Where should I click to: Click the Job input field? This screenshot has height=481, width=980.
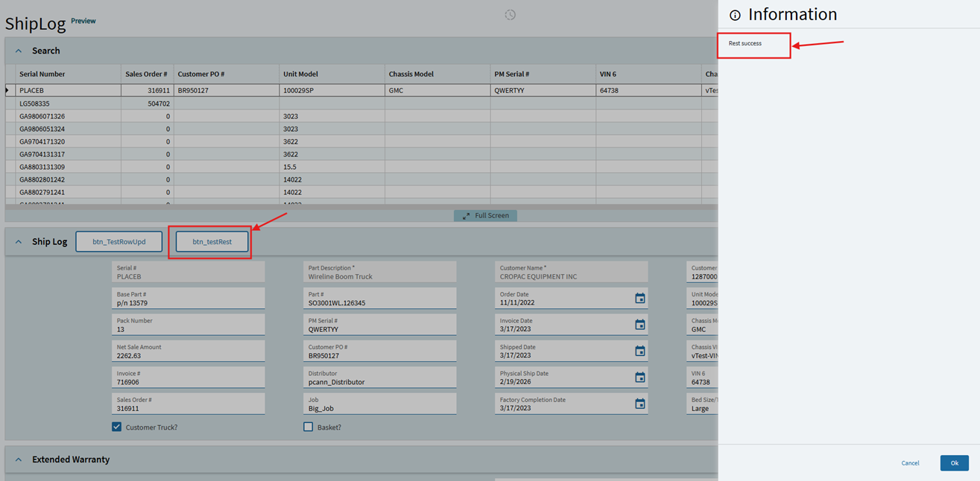click(379, 404)
